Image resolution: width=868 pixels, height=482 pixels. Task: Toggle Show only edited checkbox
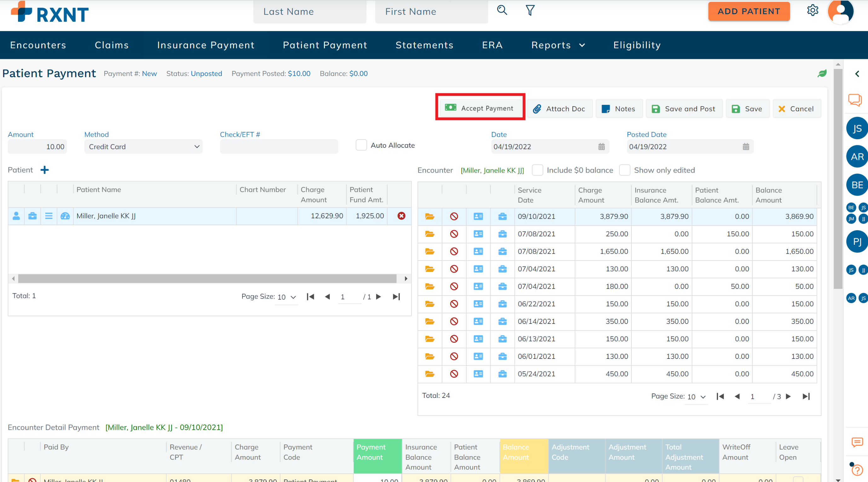(x=624, y=170)
